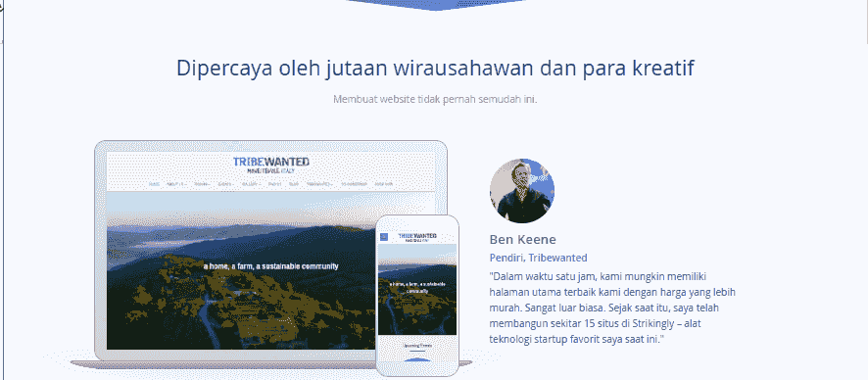868x380 pixels.
Task: Click Ben Keene's circular profile photo
Action: [x=521, y=191]
